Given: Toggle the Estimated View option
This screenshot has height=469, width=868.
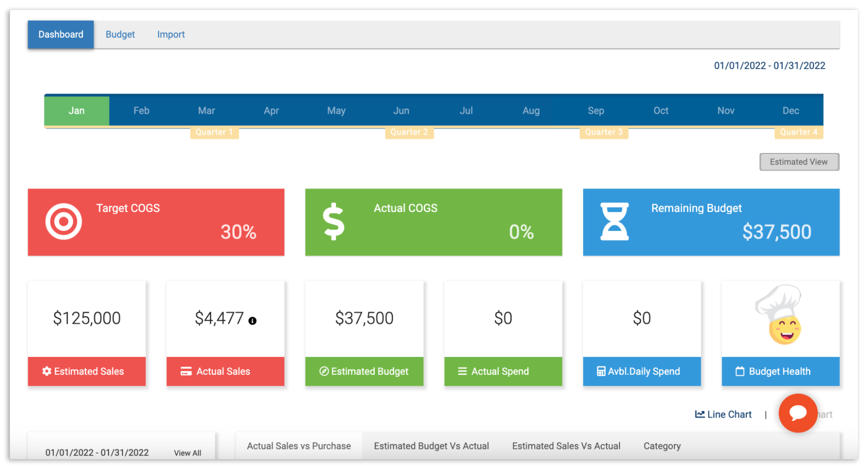Looking at the screenshot, I should 799,162.
